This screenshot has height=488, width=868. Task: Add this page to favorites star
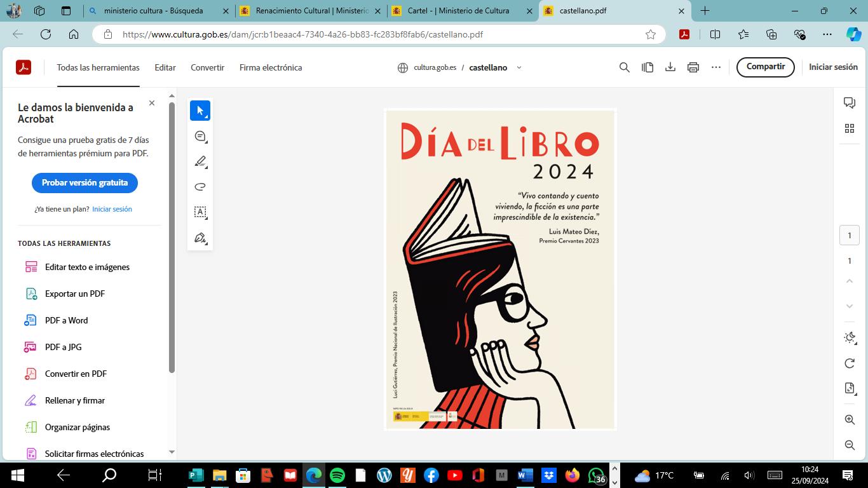(651, 34)
